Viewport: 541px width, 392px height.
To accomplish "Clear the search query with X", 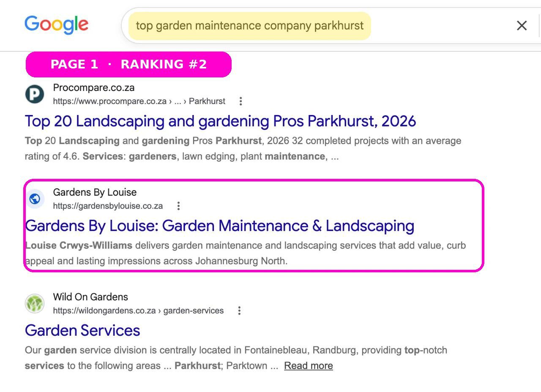I will pyautogui.click(x=522, y=26).
